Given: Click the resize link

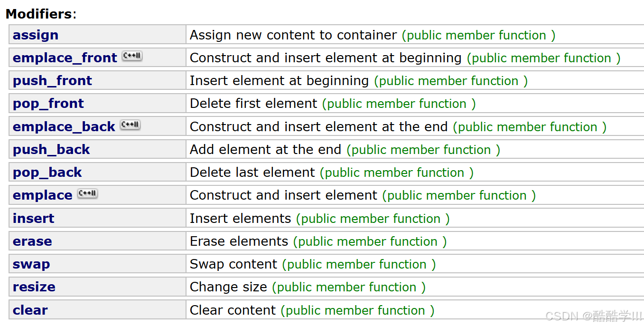Looking at the screenshot, I should click(x=34, y=287).
